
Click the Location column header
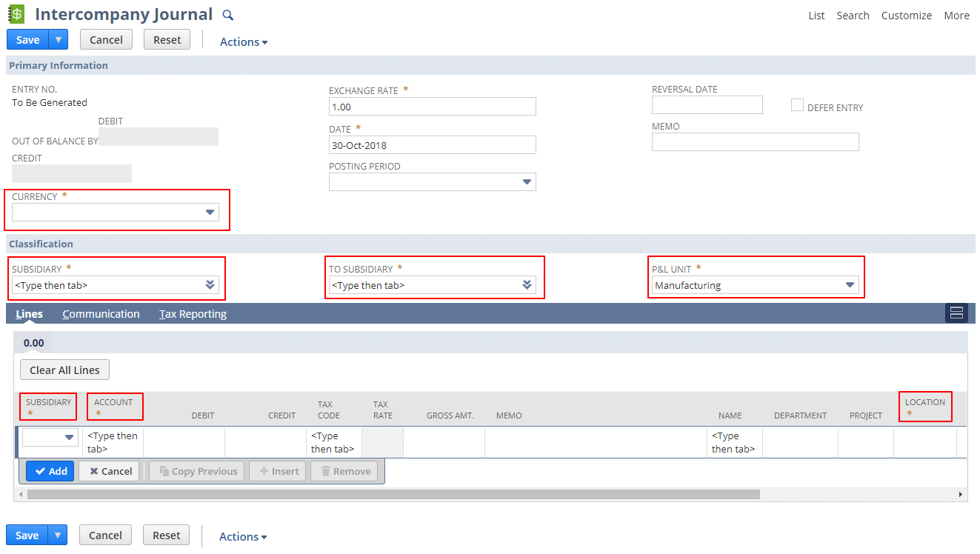tap(925, 402)
